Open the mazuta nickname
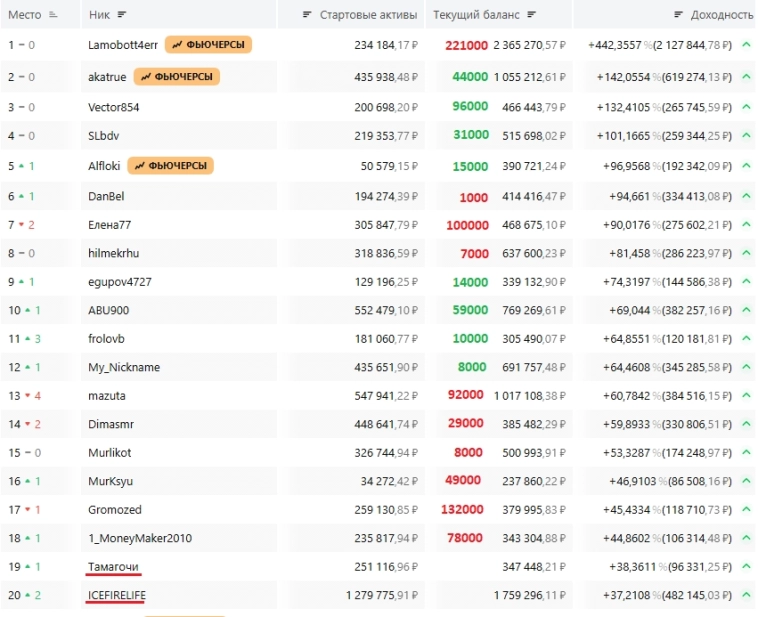This screenshot has width=758, height=617. click(x=107, y=396)
